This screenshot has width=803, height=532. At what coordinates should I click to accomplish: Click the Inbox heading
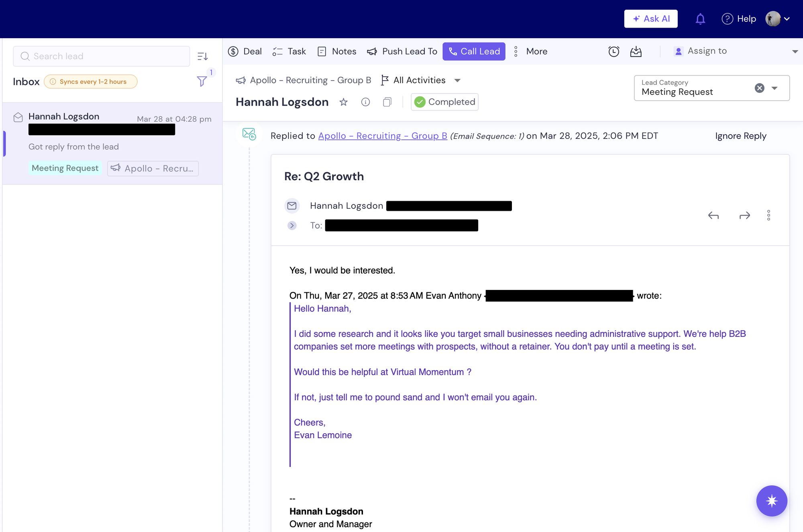tap(26, 82)
